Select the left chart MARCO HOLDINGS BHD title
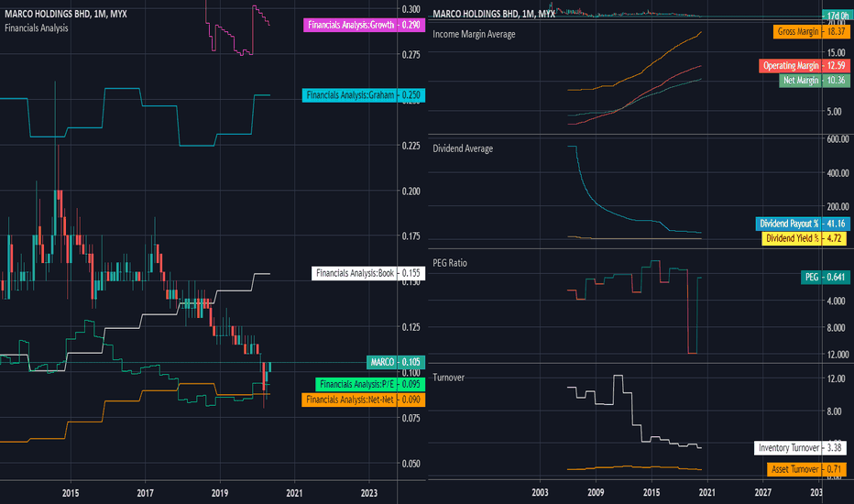This screenshot has height=504, width=854. pos(66,14)
